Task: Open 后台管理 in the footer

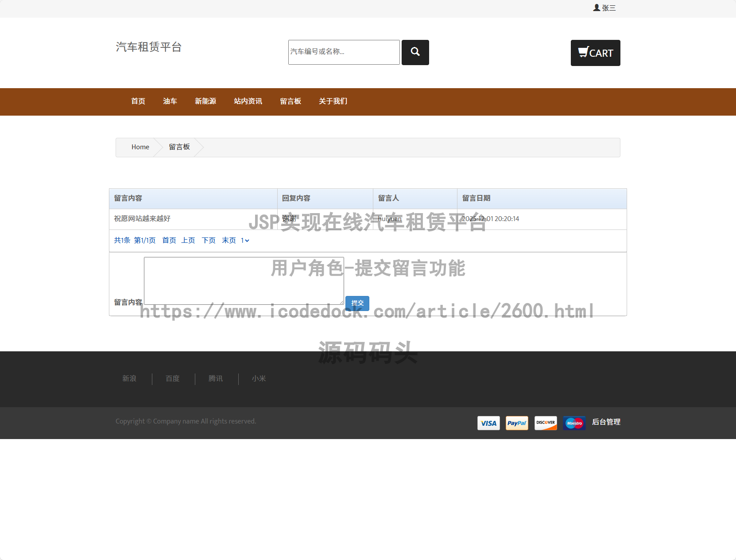Action: click(606, 423)
